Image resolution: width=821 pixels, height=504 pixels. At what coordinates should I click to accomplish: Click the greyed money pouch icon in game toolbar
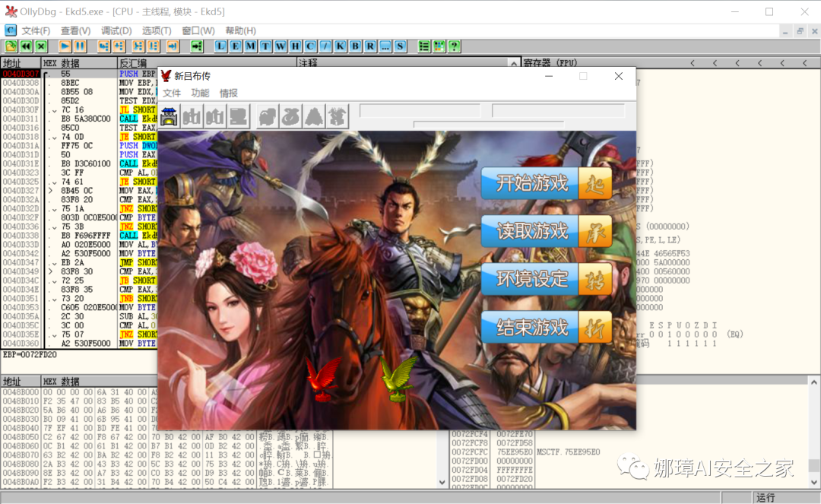click(x=290, y=116)
